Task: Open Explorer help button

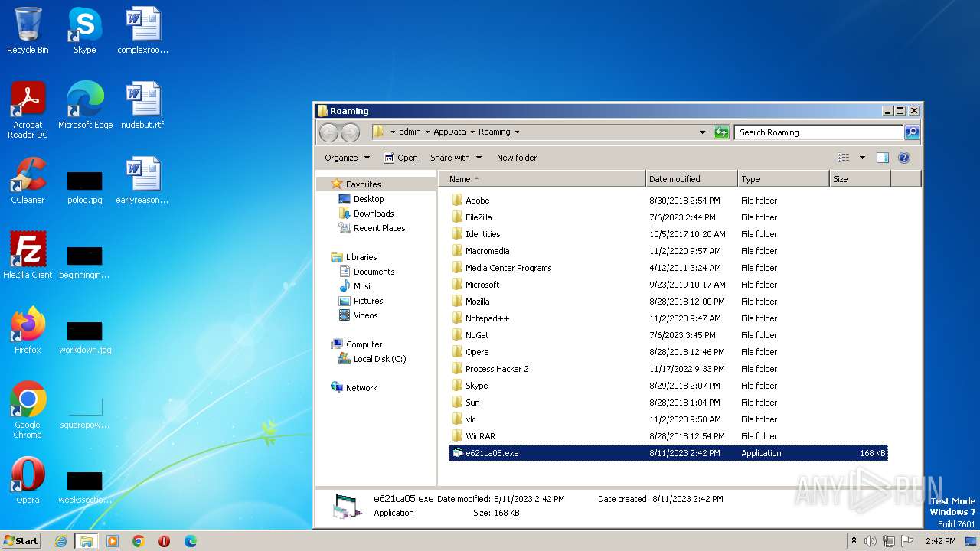Action: [903, 158]
